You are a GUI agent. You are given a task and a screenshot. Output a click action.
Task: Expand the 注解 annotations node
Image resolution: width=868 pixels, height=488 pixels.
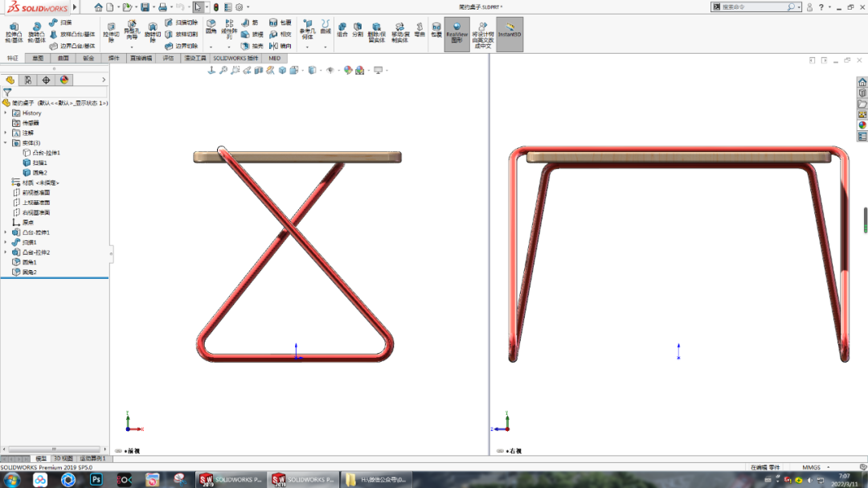click(6, 133)
